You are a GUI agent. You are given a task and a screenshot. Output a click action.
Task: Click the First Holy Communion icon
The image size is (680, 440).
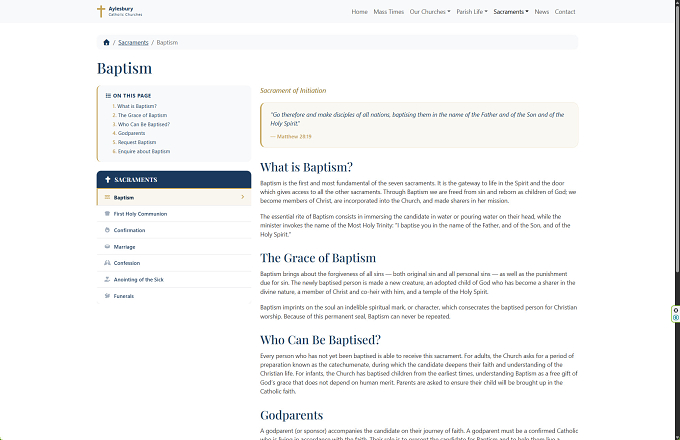click(x=107, y=214)
